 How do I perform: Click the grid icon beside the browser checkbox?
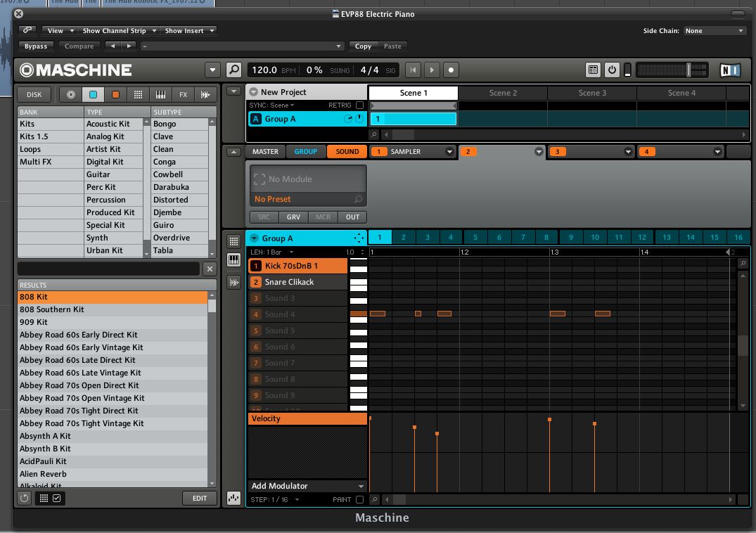(44, 499)
